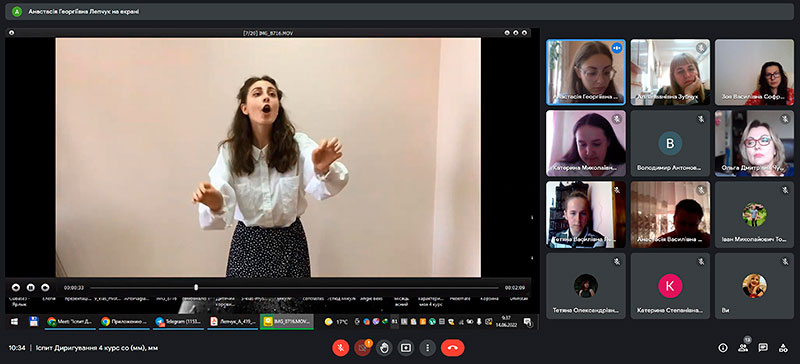
Task: Leave the call with the red hang-up button
Action: (x=453, y=348)
